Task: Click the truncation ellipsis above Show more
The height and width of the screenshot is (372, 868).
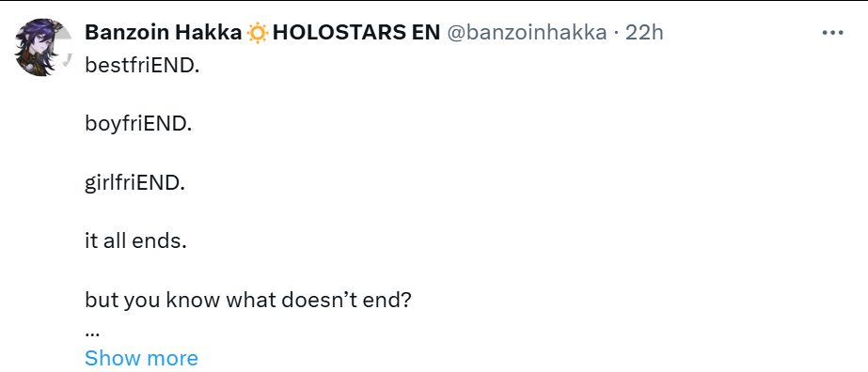Action: (x=92, y=334)
